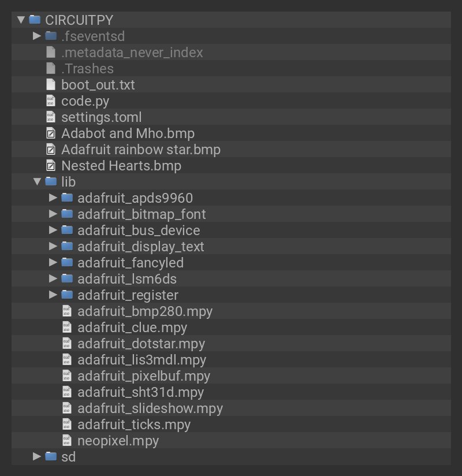Click the settings.toml file icon
Screen dimensions: 462x476
point(51,117)
